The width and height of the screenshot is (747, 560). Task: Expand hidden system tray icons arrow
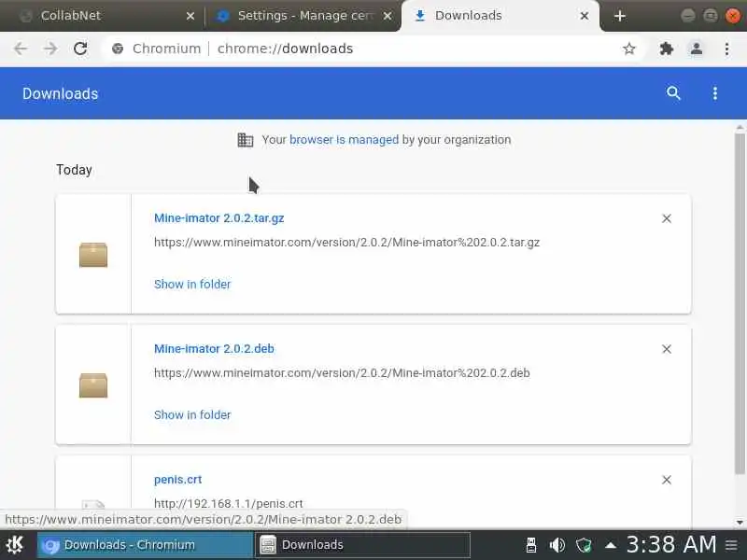[x=611, y=545]
